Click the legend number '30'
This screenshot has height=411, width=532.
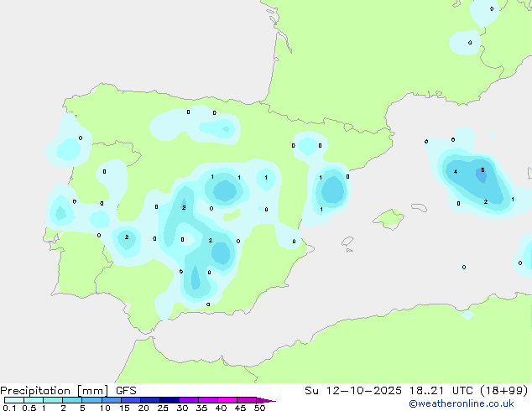pos(182,408)
